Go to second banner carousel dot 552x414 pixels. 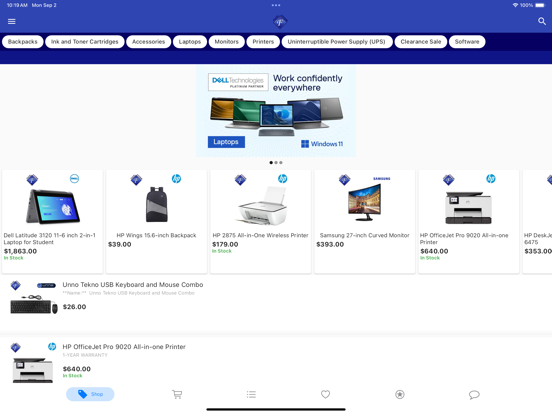point(276,163)
